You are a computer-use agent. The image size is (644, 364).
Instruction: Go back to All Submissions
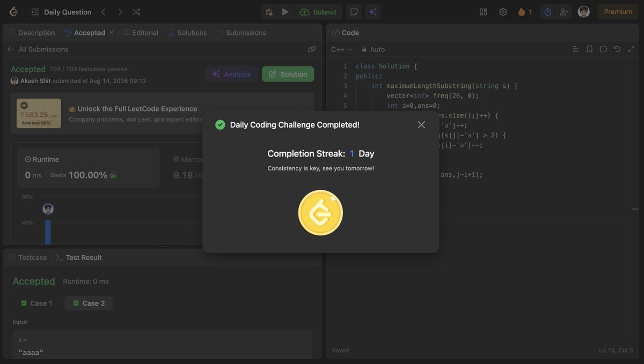(x=38, y=49)
